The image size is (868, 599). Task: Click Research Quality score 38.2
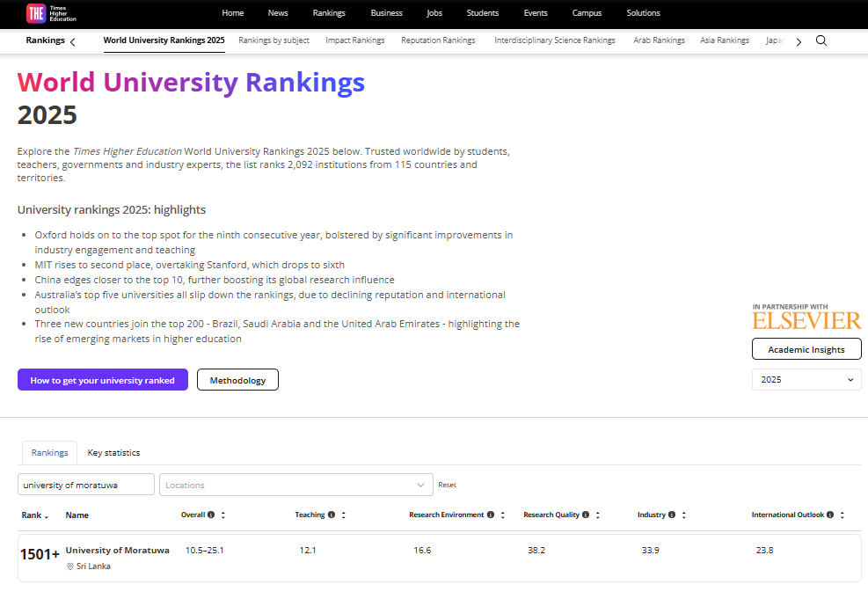click(536, 551)
